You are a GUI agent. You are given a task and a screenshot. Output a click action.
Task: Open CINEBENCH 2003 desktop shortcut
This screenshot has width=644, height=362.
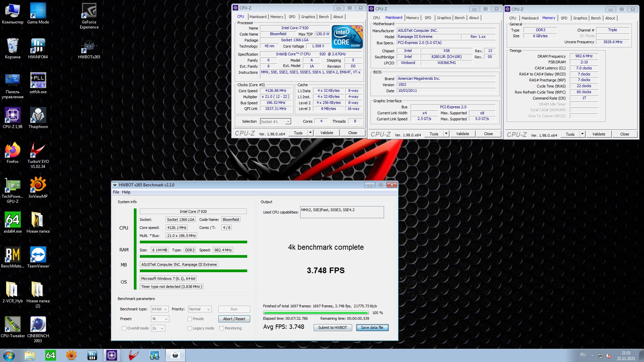pos(38,329)
